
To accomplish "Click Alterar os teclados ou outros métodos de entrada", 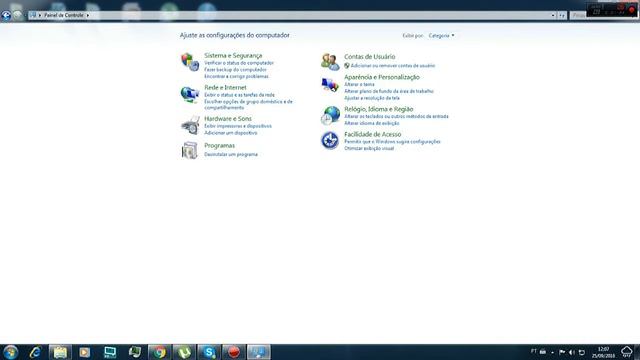I will tap(396, 117).
